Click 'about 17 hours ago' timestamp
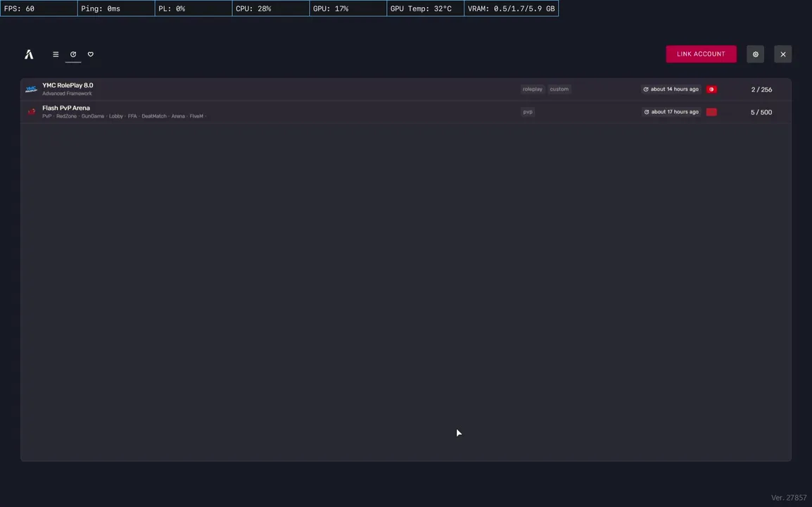This screenshot has height=507, width=812. 671,112
